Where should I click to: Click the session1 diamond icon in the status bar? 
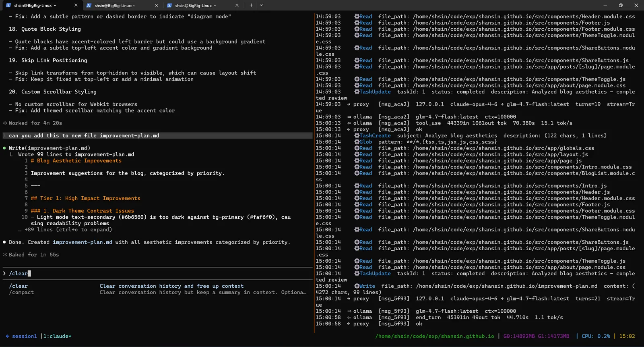point(7,336)
